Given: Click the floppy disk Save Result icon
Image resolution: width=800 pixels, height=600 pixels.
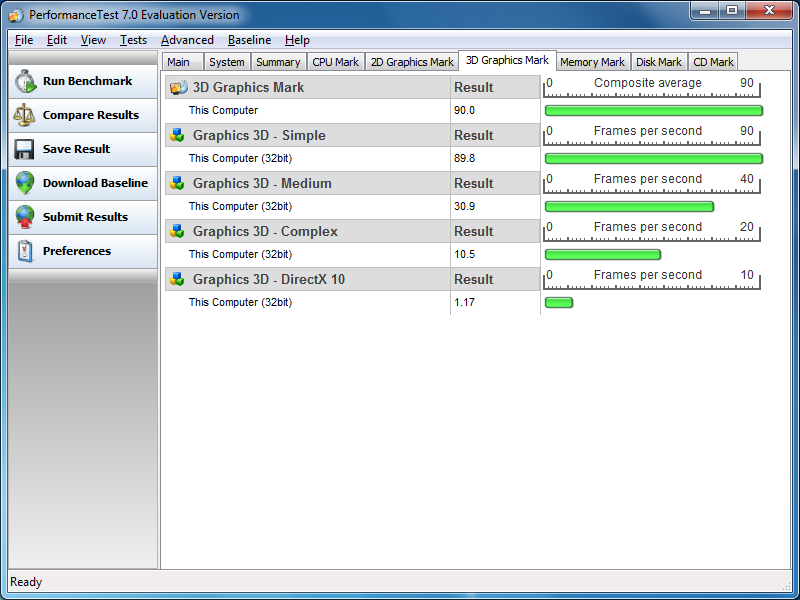Looking at the screenshot, I should tap(24, 149).
